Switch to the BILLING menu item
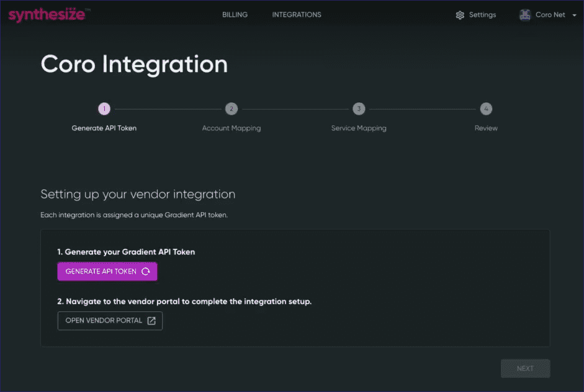Viewport: 584px width, 392px height. pos(235,14)
